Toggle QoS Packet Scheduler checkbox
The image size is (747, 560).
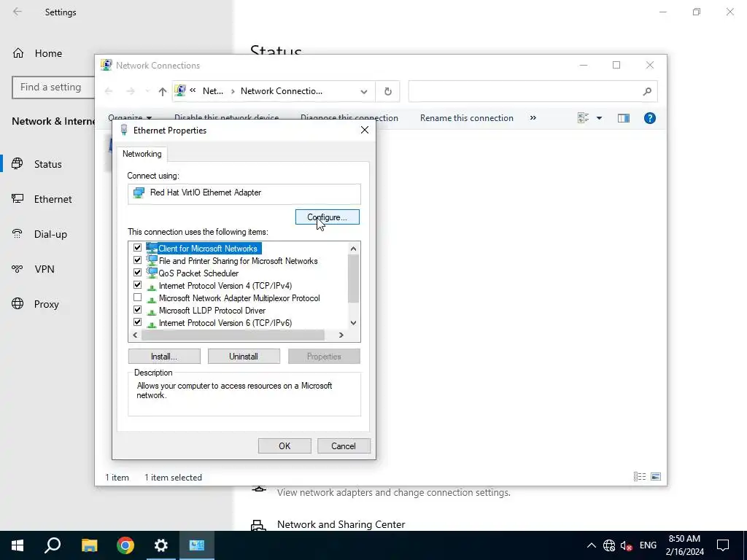pos(138,273)
